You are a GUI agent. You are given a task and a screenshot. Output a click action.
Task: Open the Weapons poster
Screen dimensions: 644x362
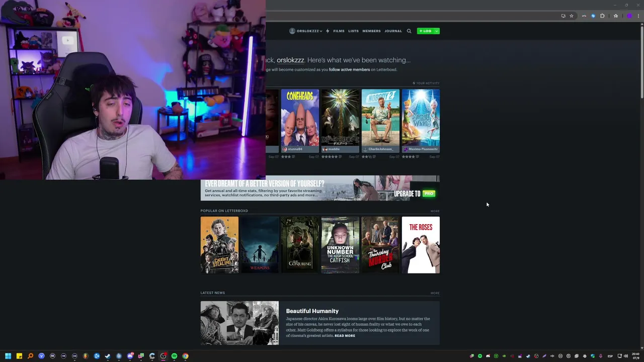[x=260, y=245]
